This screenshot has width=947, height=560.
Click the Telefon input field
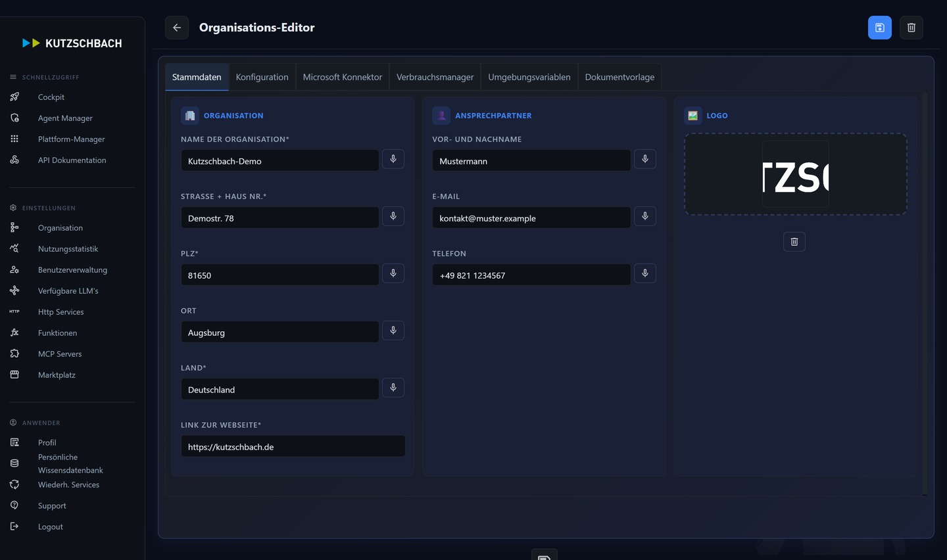(x=531, y=275)
